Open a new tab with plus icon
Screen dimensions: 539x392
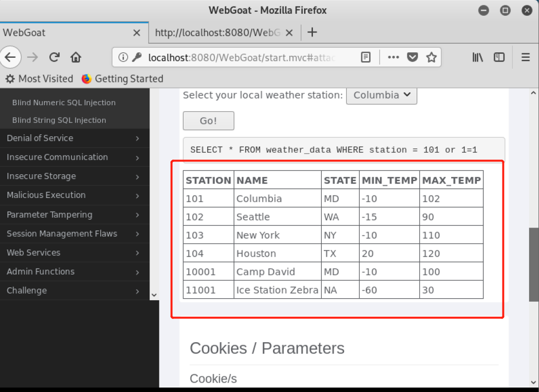312,32
